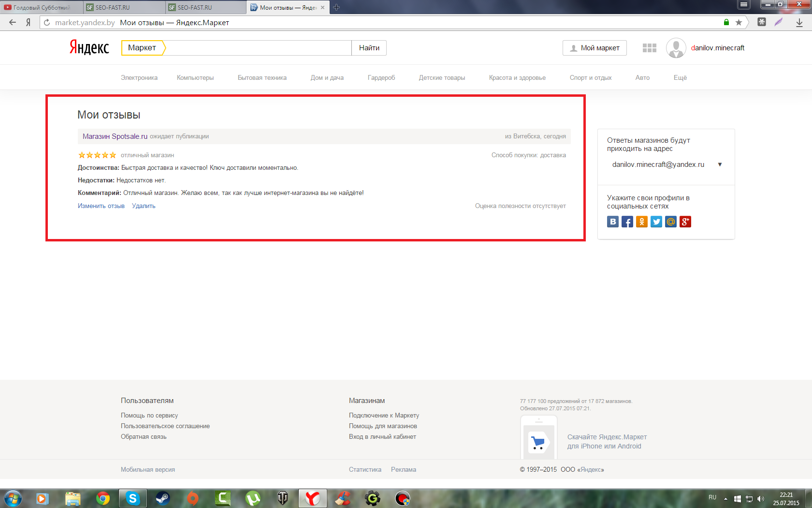Expand the 'Ещё' categories menu
Image resolution: width=812 pixels, height=508 pixels.
click(x=680, y=77)
